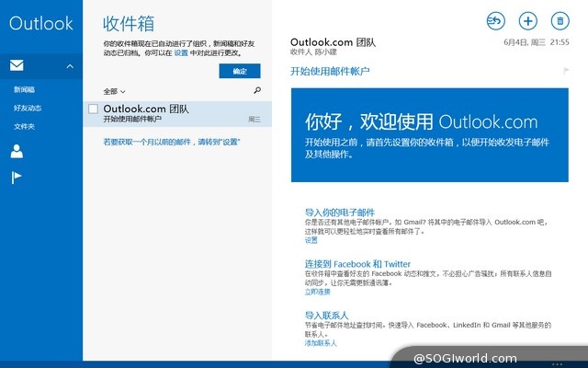Collapse the mail folders chevron
This screenshot has width=588, height=368.
coord(70,66)
